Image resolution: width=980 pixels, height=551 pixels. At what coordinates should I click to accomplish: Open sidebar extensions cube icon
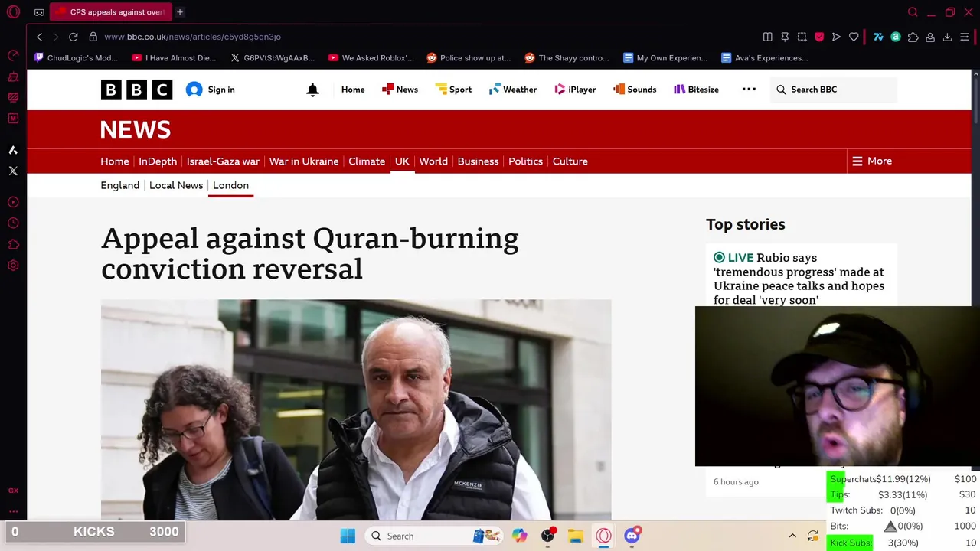point(13,245)
